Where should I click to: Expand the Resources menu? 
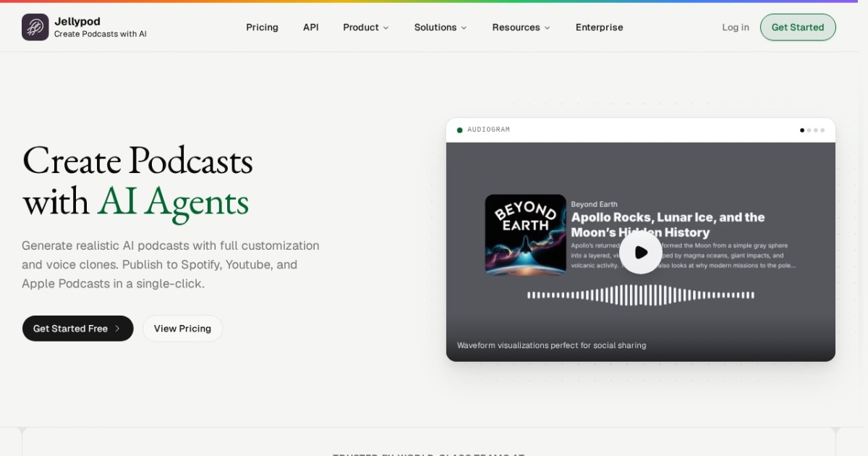coord(521,28)
